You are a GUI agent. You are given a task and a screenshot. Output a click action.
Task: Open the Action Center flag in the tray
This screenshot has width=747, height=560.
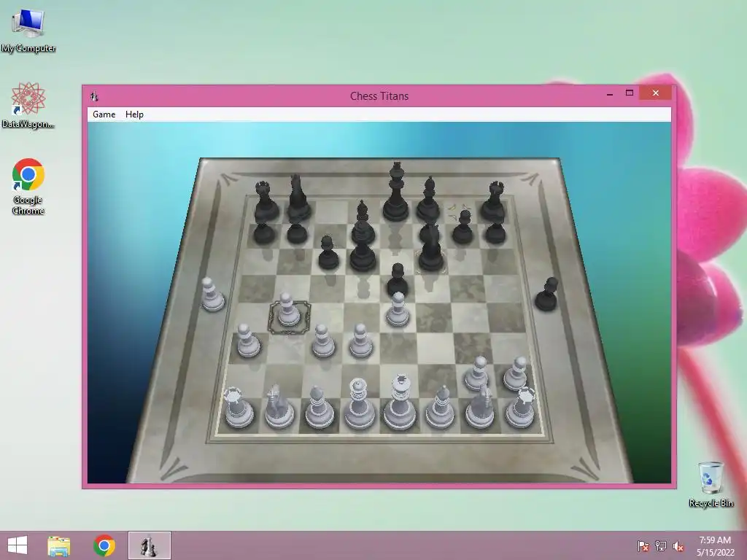[x=643, y=546]
